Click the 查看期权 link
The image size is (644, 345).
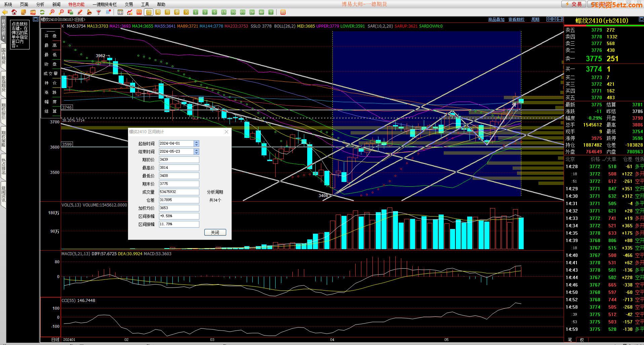[517, 20]
